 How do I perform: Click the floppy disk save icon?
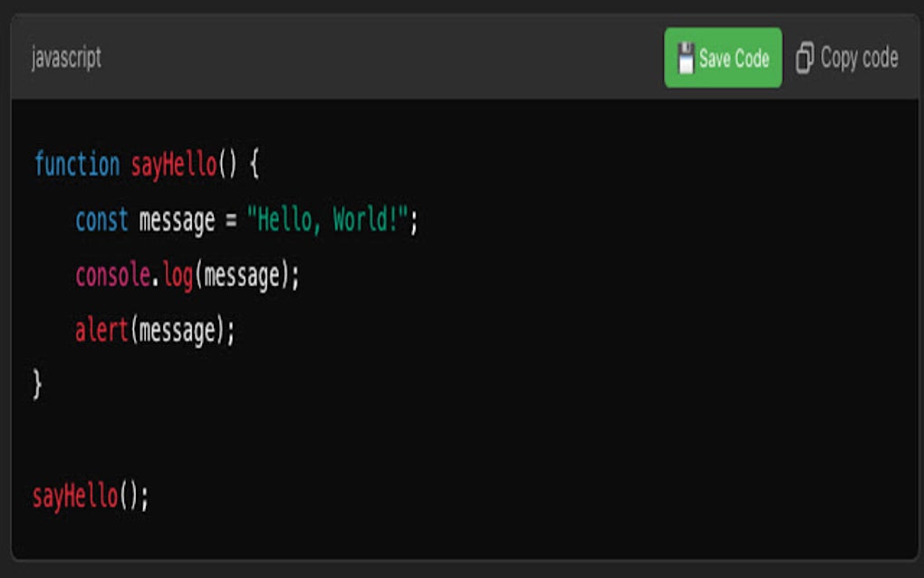coord(686,58)
